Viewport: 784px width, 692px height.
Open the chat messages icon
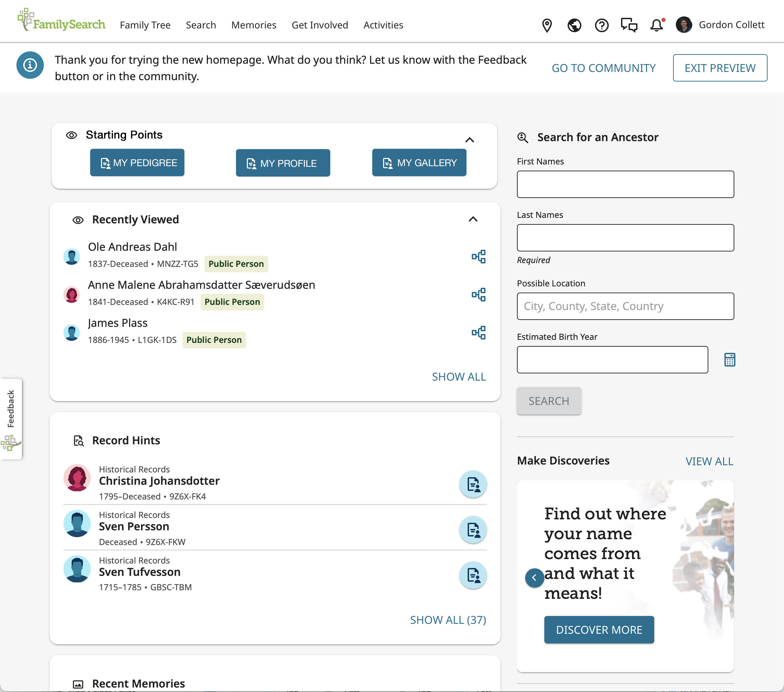click(x=629, y=25)
